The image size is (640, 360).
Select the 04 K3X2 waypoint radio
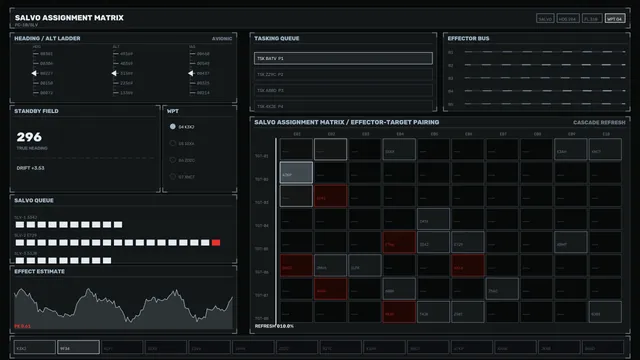coord(173,127)
